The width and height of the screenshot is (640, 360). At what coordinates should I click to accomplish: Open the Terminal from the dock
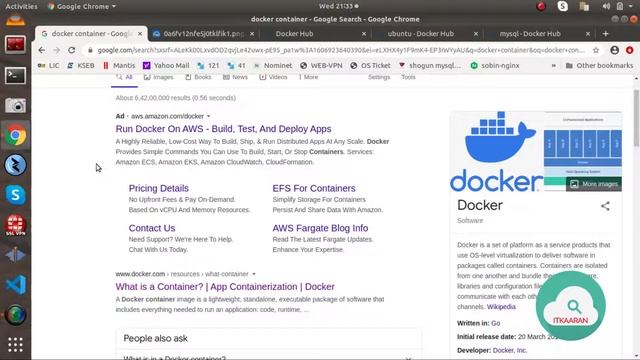[15, 76]
